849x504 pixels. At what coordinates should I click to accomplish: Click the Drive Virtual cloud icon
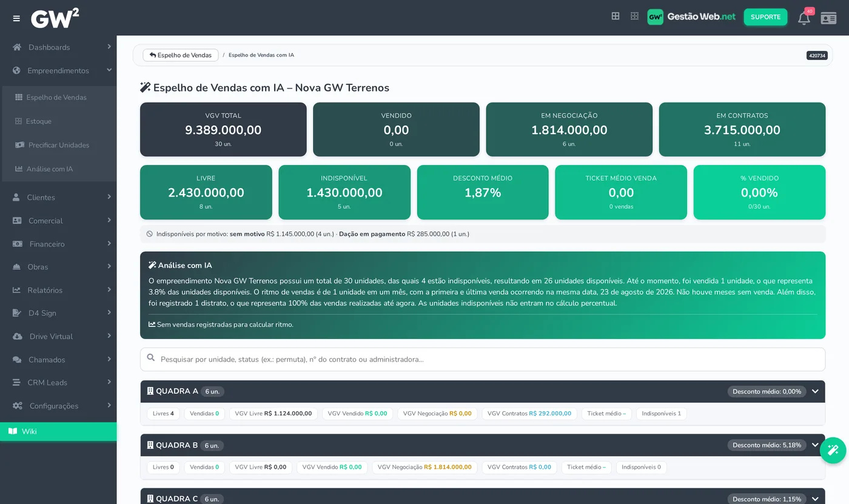pyautogui.click(x=18, y=337)
